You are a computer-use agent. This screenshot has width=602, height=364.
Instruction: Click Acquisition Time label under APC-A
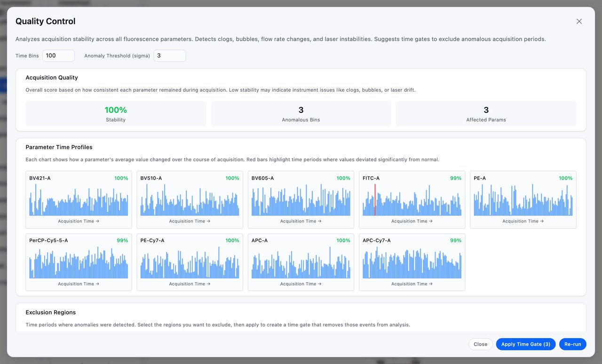click(301, 284)
